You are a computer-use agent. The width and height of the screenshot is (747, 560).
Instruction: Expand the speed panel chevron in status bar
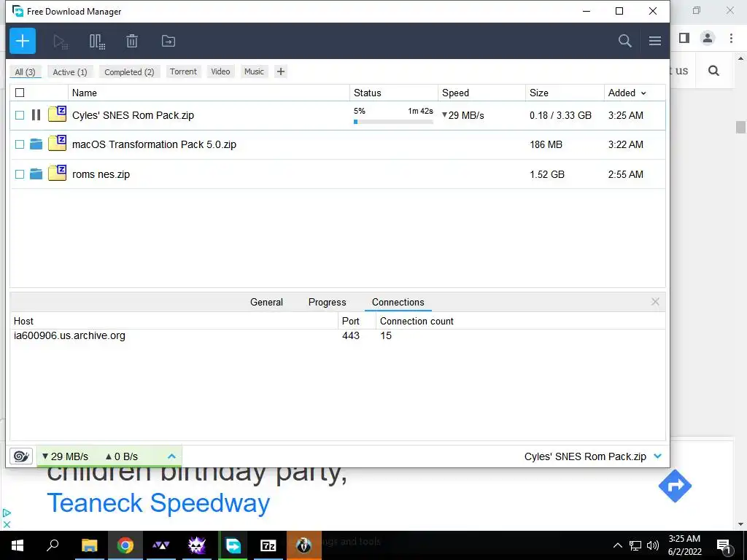[171, 456]
